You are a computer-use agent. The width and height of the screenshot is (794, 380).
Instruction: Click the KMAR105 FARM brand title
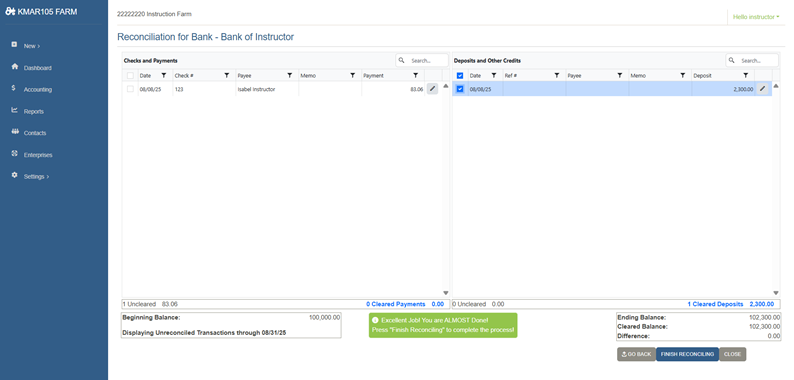point(47,12)
